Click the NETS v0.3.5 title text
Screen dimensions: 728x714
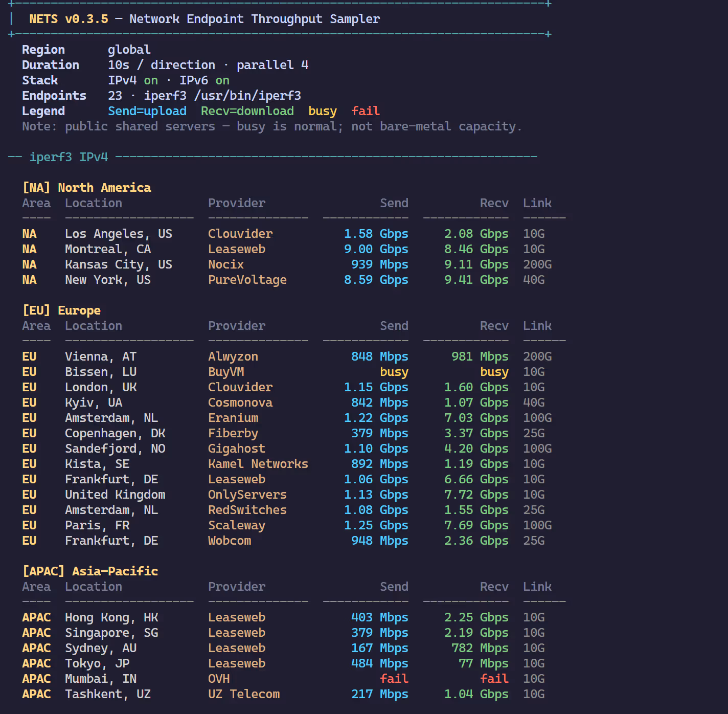69,19
